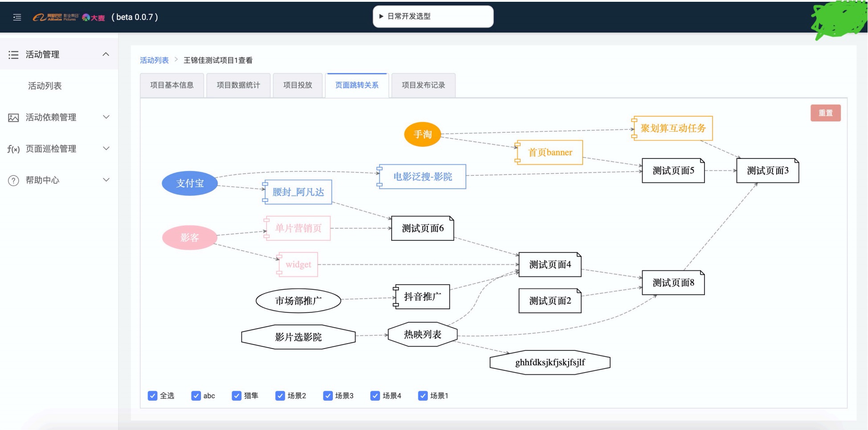
Task: Click the orange 手淘 ellipse node
Action: [422, 134]
